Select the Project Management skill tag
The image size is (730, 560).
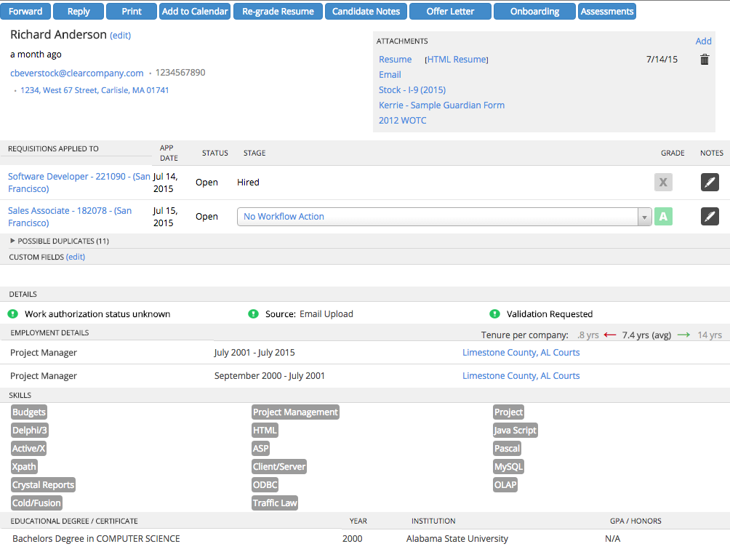click(x=295, y=412)
